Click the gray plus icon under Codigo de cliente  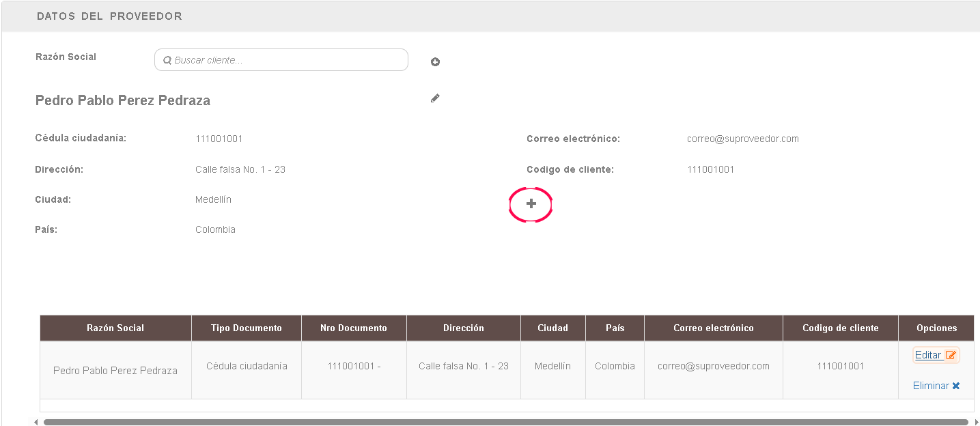coord(531,203)
